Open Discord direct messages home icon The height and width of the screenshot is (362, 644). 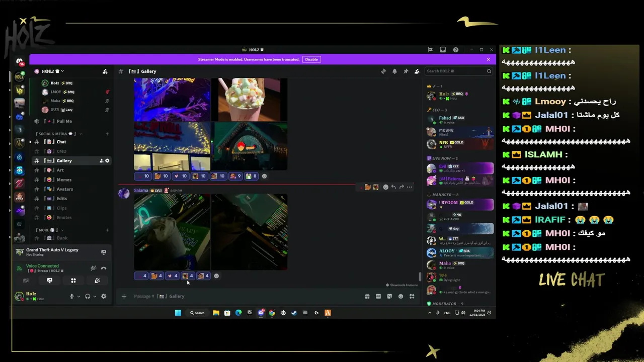[x=19, y=61]
